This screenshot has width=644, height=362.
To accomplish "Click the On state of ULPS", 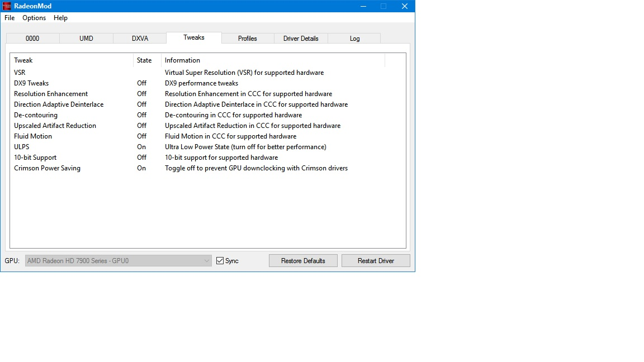I will 141,147.
